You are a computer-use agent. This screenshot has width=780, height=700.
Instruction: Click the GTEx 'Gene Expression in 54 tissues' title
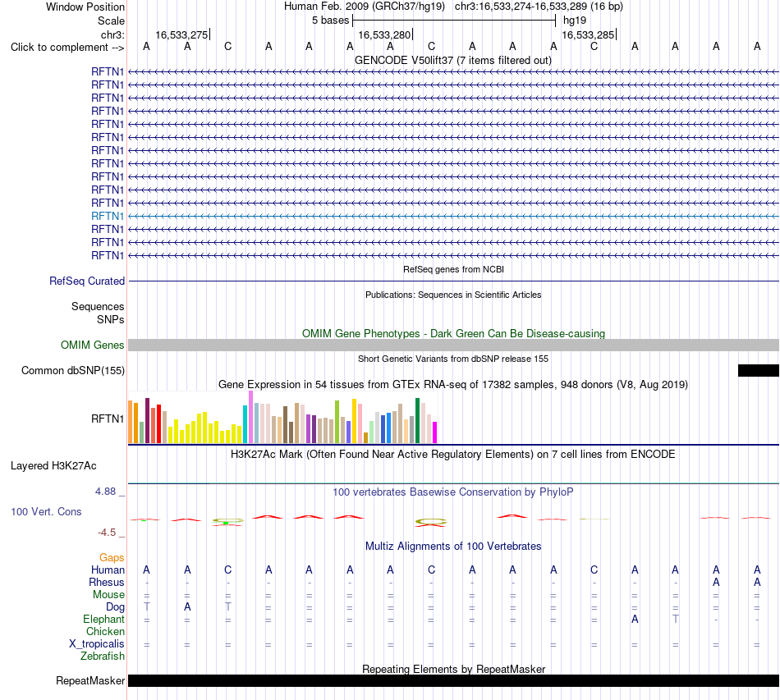click(x=453, y=384)
